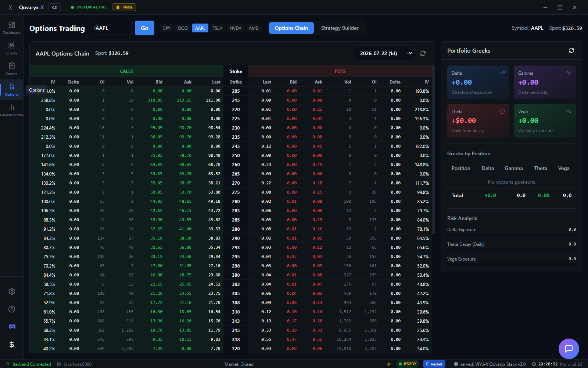Click call volume 5,785 cell

pos(128,348)
